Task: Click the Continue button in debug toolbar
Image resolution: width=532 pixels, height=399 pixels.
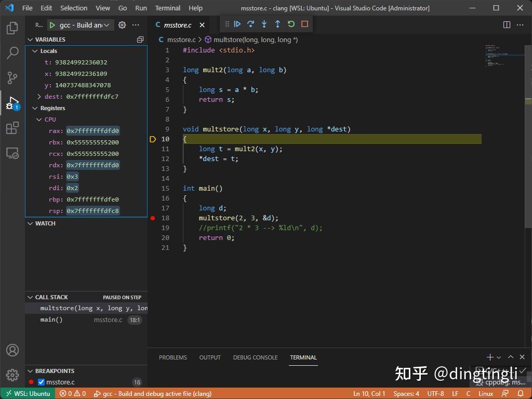Action: [x=237, y=24]
